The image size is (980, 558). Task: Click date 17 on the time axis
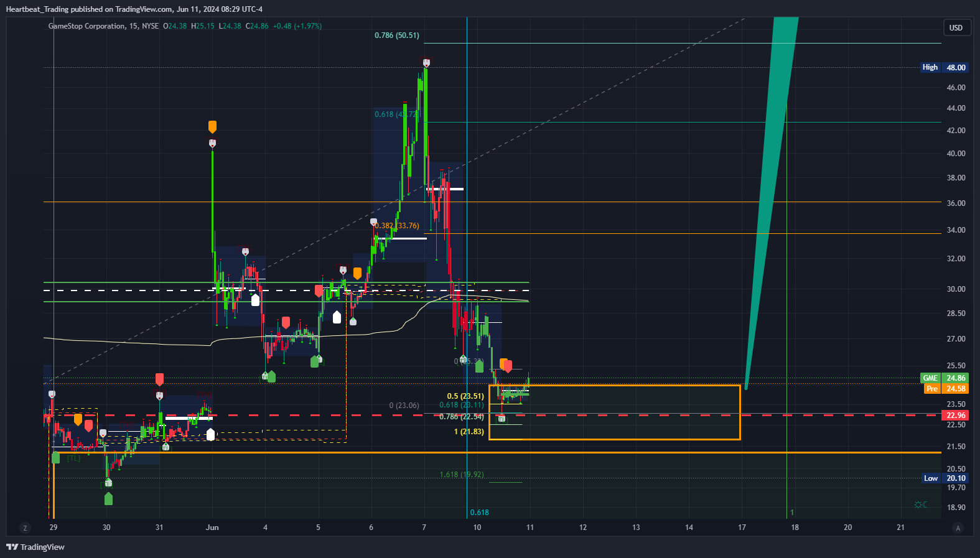[742, 528]
